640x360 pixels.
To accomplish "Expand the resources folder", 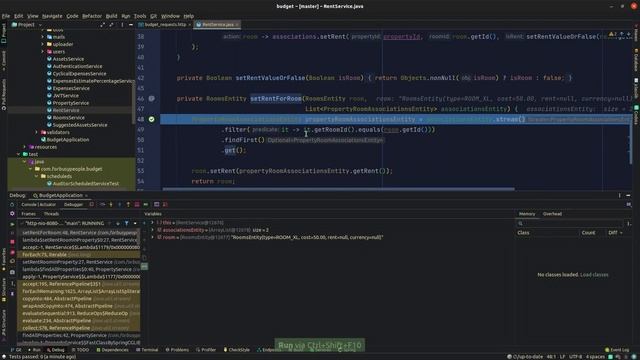I will [x=24, y=147].
